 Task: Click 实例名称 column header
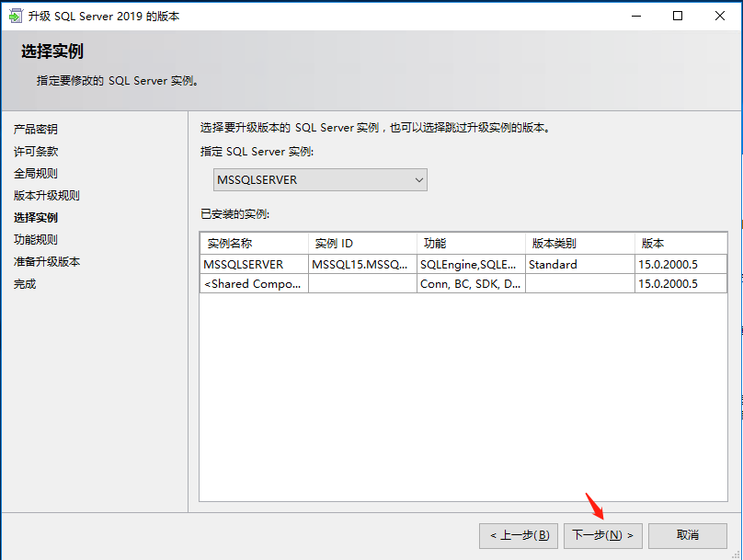click(255, 244)
